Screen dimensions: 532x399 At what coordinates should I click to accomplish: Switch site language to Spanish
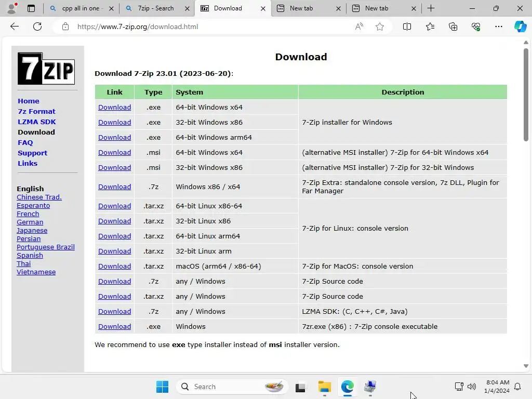pos(30,256)
